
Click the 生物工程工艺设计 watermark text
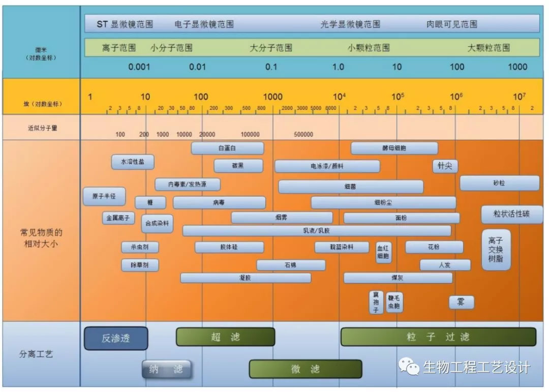coord(476,367)
